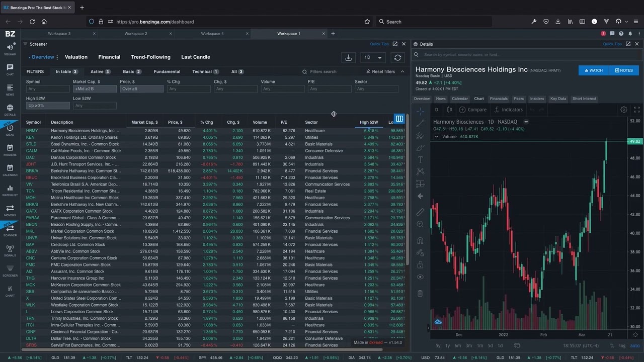Switch to the Valuation view
The image size is (644, 362).
click(x=76, y=57)
